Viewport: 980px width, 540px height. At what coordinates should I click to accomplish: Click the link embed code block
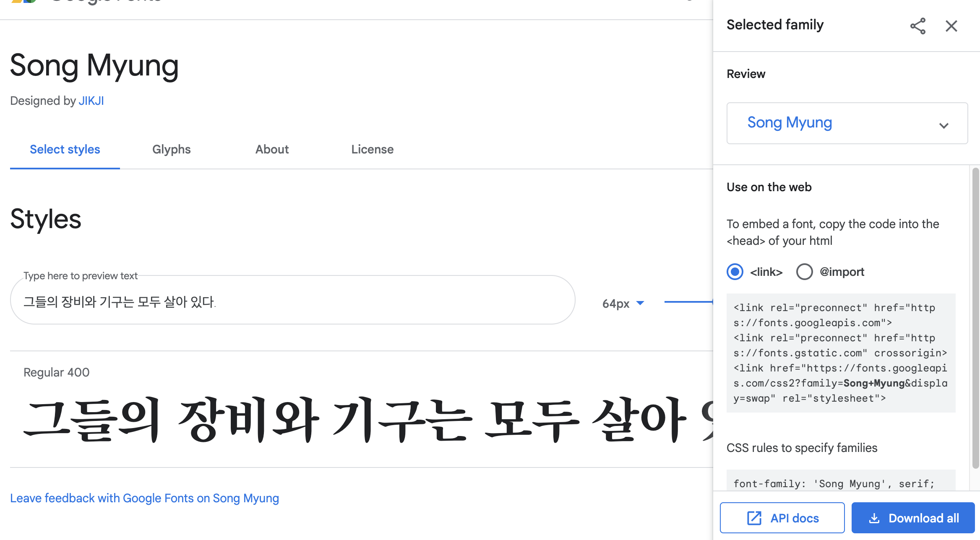pyautogui.click(x=841, y=353)
